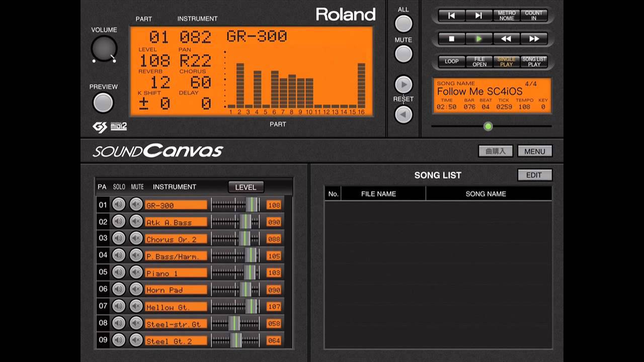Skip to previous song
This screenshot has width=644, height=362.
(451, 16)
